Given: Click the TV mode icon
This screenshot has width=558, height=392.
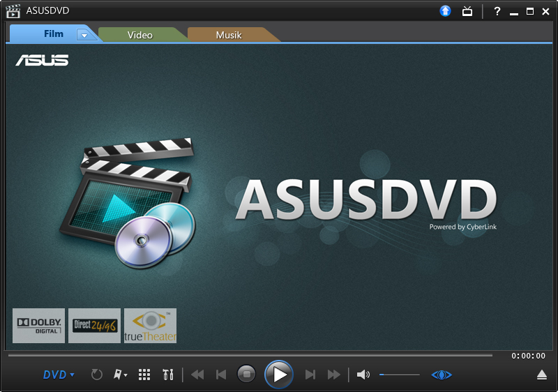Looking at the screenshot, I should point(467,11).
